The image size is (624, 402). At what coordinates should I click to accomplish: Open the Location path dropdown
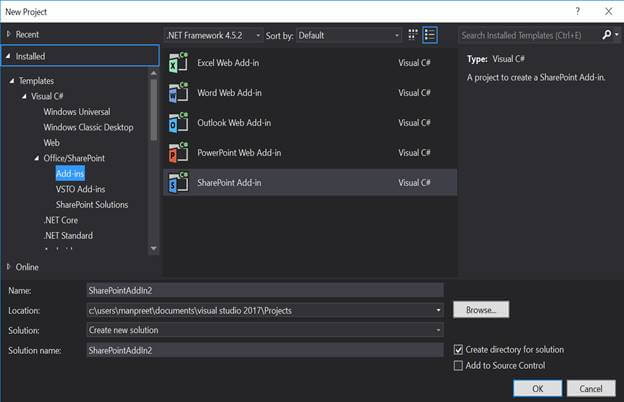point(438,310)
